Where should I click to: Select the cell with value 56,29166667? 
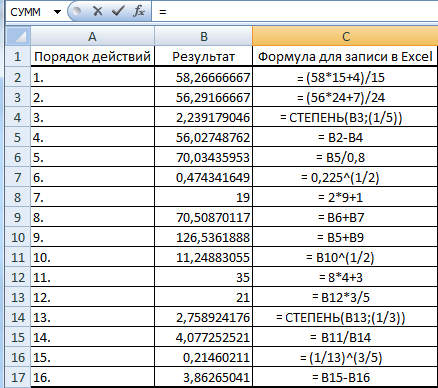point(203,97)
